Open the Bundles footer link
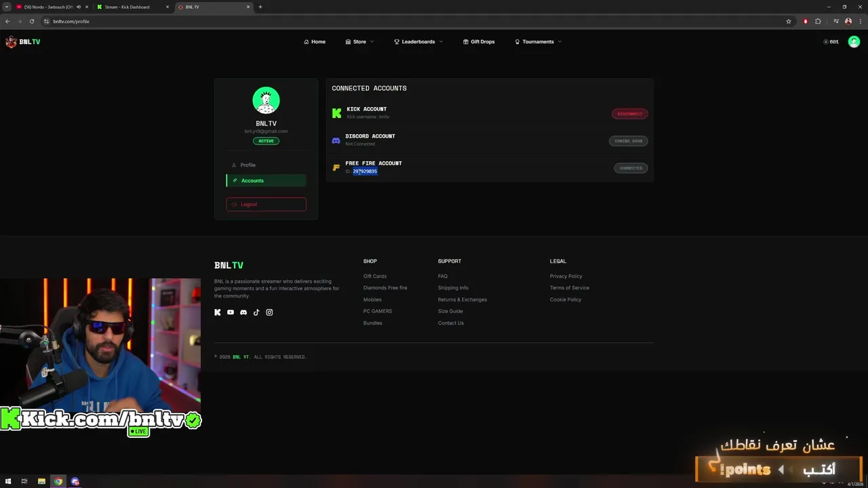 373,323
